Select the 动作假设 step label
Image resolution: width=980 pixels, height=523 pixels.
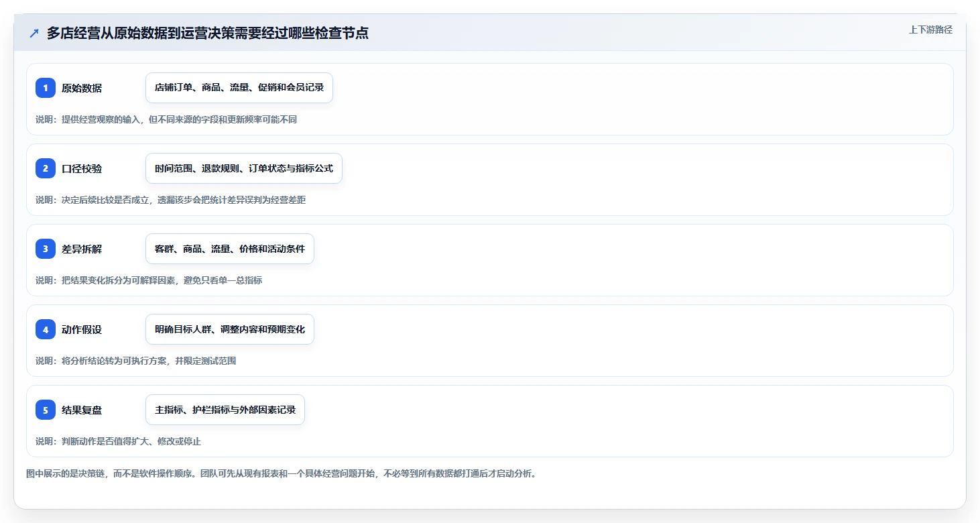click(x=82, y=329)
